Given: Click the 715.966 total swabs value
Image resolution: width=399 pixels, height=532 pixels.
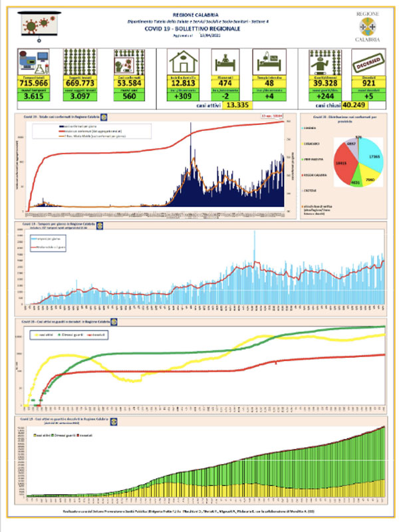Looking at the screenshot, I should click(34, 84).
